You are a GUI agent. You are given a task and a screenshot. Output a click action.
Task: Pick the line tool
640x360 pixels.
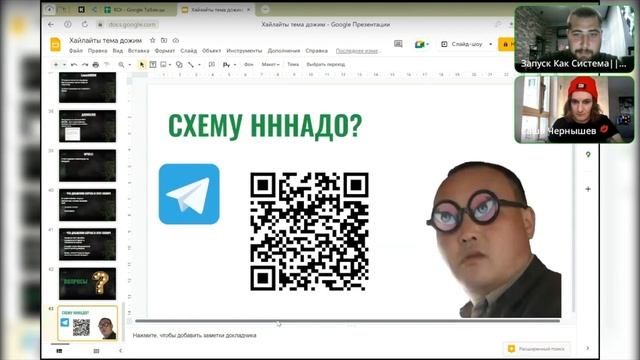(191, 64)
